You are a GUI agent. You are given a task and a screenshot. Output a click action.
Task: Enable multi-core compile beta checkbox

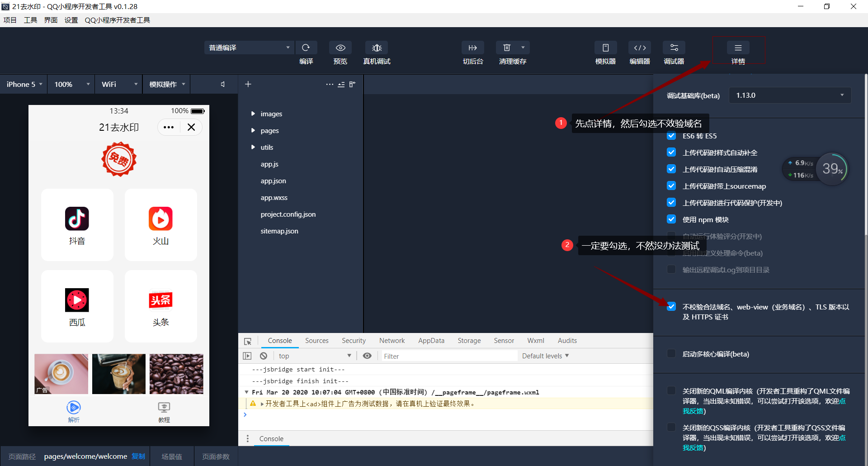671,354
